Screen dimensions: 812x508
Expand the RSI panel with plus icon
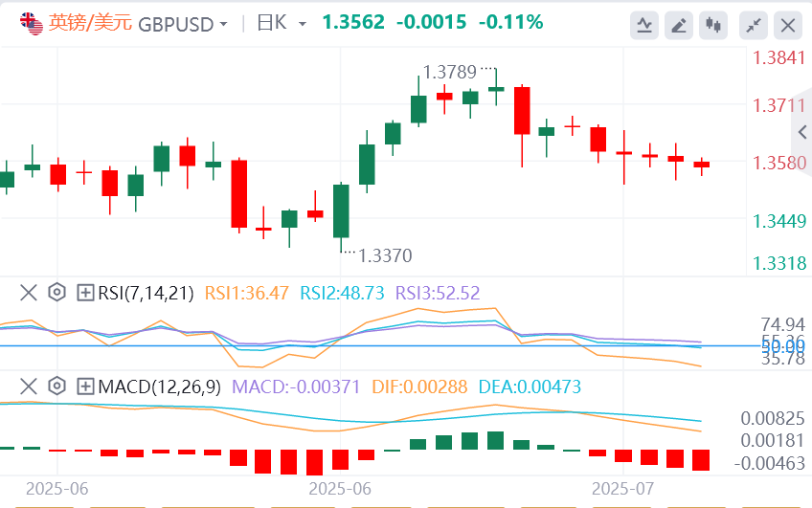85,293
